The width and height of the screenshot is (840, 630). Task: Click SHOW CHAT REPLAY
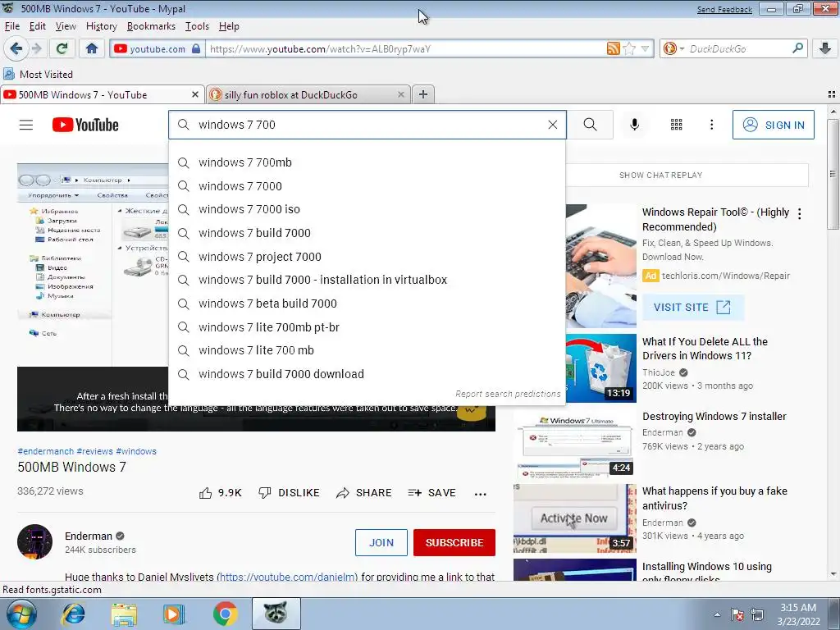coord(661,176)
